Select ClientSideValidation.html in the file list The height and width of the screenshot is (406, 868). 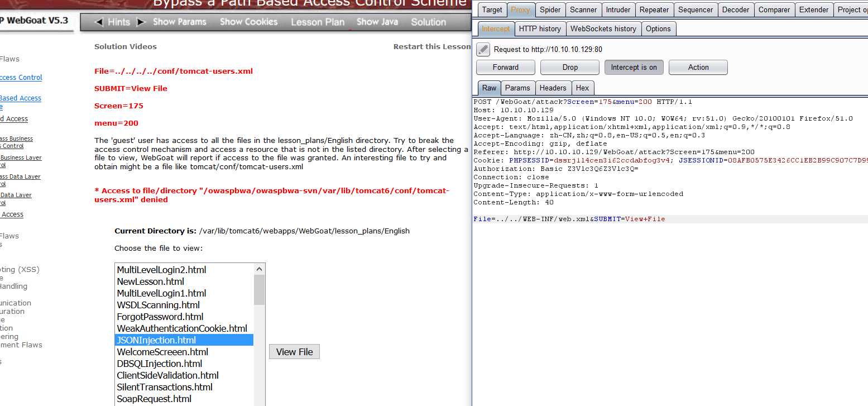click(184, 375)
